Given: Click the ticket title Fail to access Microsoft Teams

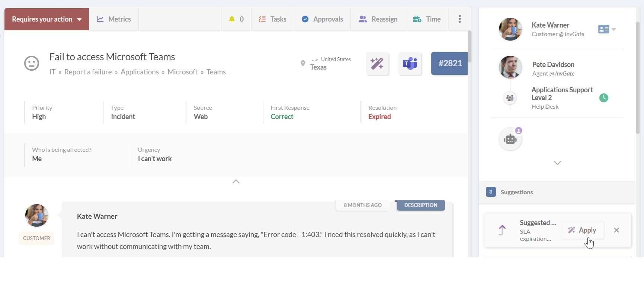Looking at the screenshot, I should [112, 57].
